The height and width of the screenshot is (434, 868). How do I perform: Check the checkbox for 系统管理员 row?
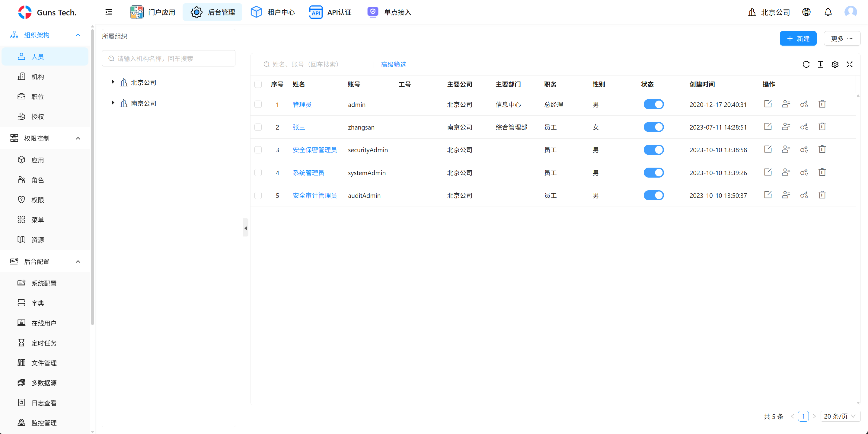pyautogui.click(x=258, y=173)
